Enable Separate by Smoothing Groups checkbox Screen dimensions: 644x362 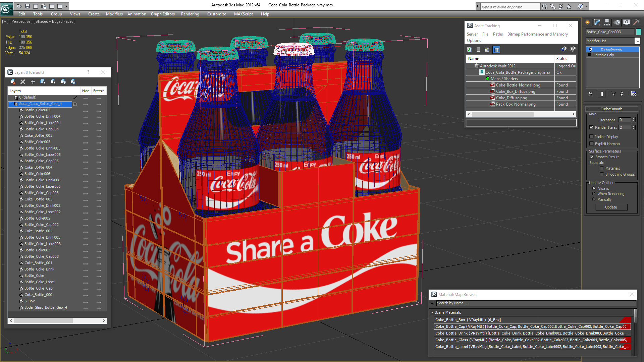click(602, 174)
